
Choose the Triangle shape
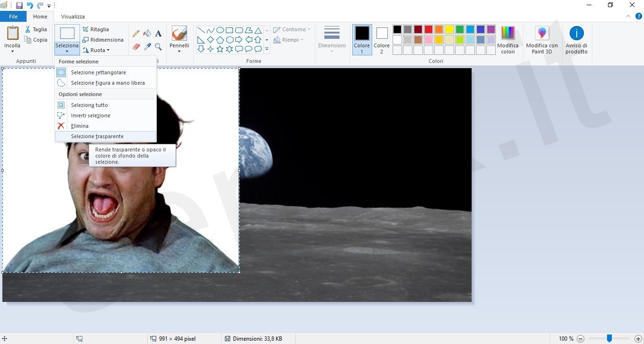(258, 30)
